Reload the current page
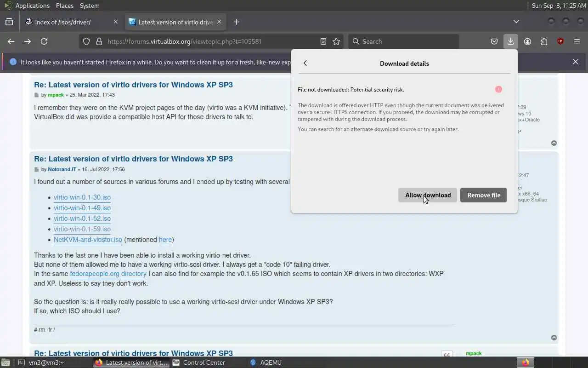Viewport: 588px width, 368px height. point(44,41)
